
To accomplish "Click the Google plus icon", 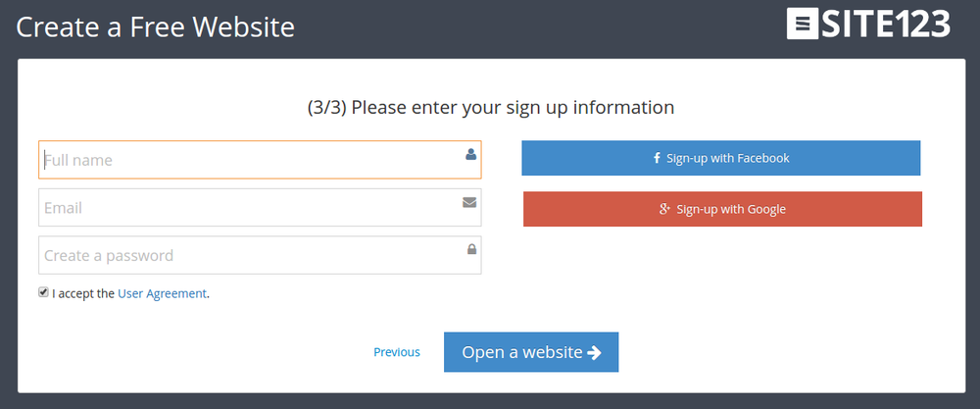I will (x=664, y=209).
